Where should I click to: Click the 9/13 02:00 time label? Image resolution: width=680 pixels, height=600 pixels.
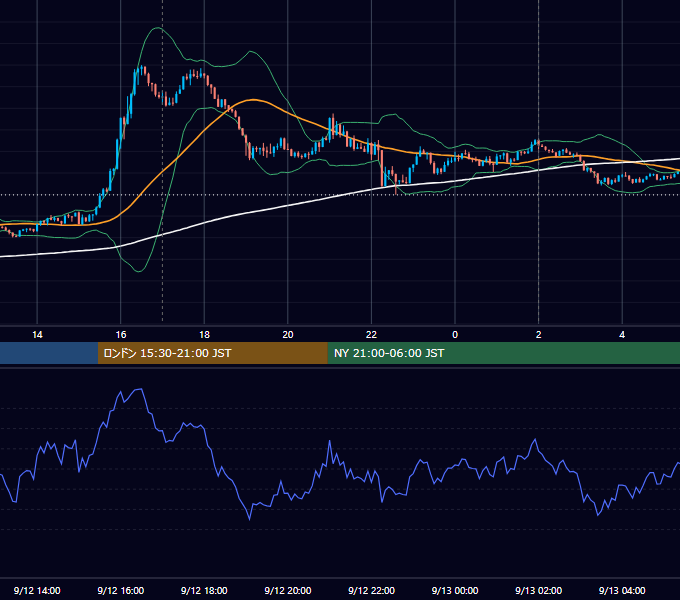pyautogui.click(x=539, y=590)
